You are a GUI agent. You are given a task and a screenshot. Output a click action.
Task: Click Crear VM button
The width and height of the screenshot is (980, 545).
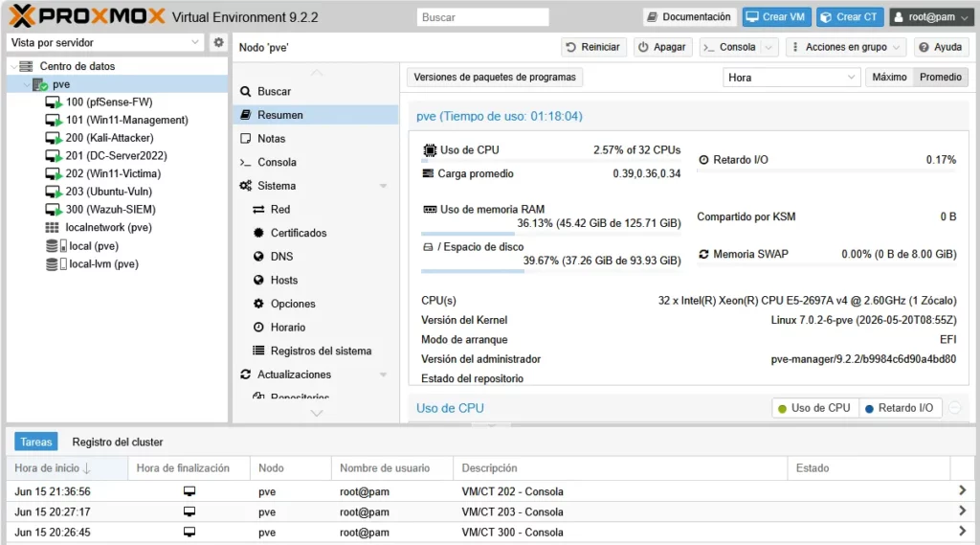[776, 17]
